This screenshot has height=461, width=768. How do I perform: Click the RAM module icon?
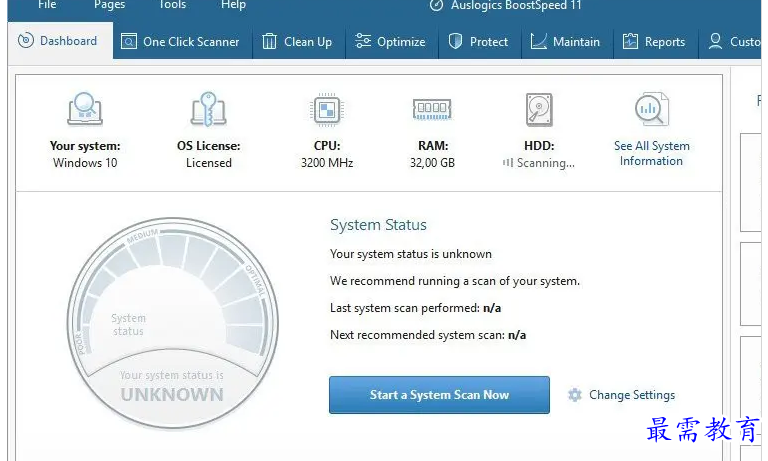432,109
